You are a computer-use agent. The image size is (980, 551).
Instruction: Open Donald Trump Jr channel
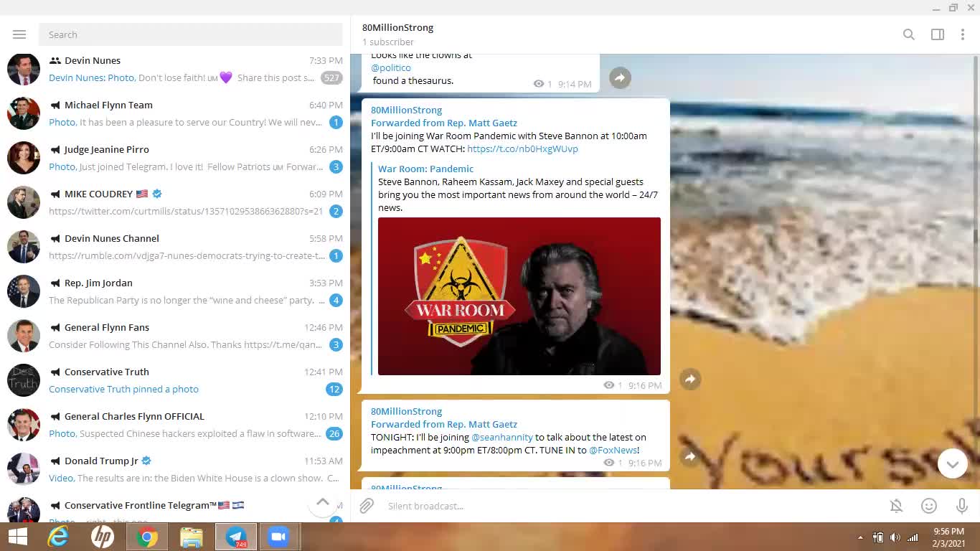pos(175,469)
